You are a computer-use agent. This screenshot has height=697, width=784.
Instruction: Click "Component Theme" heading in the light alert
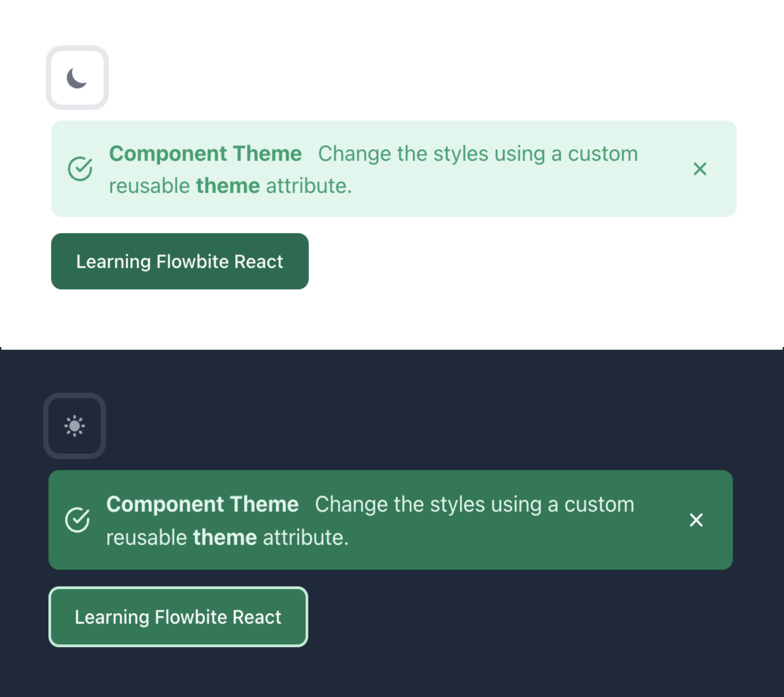point(205,154)
